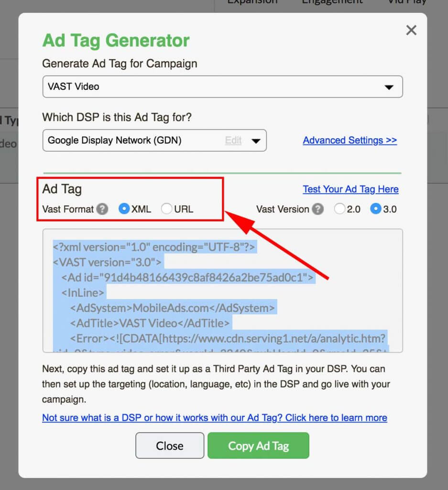The width and height of the screenshot is (448, 490).
Task: Switch to the Expansion tab behind the dialog
Action: (252, 2)
